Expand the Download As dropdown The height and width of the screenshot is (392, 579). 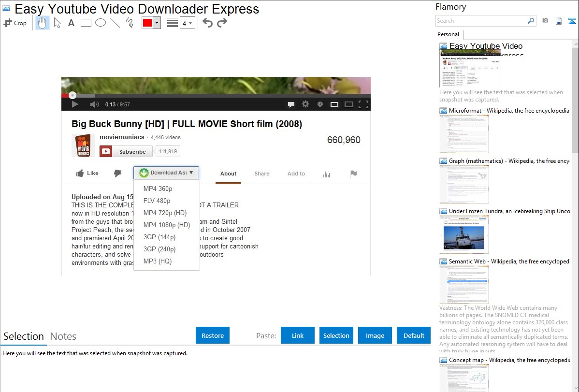(x=167, y=173)
